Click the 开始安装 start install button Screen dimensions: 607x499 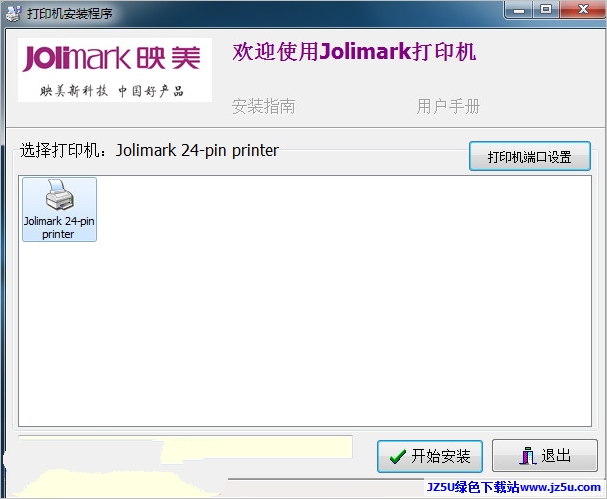pos(430,456)
